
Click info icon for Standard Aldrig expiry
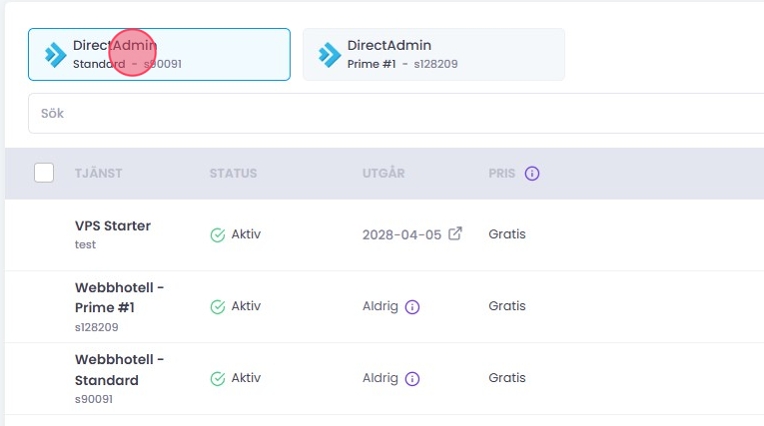coord(412,379)
